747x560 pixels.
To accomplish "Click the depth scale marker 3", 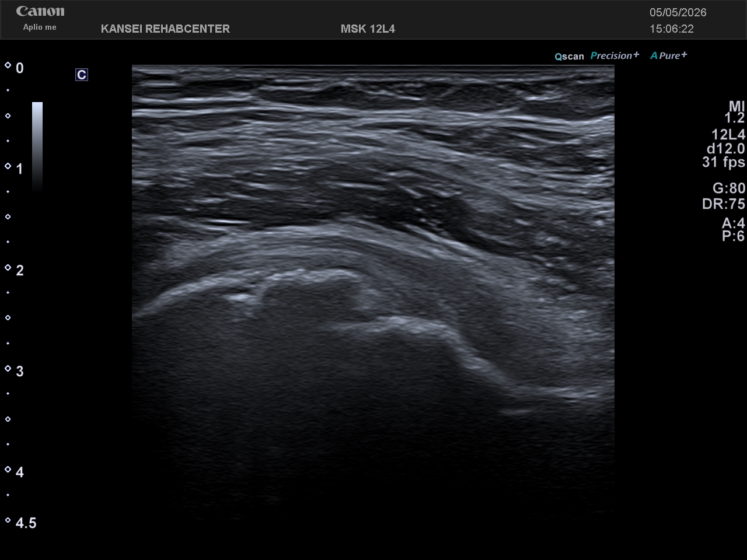I will (19, 371).
